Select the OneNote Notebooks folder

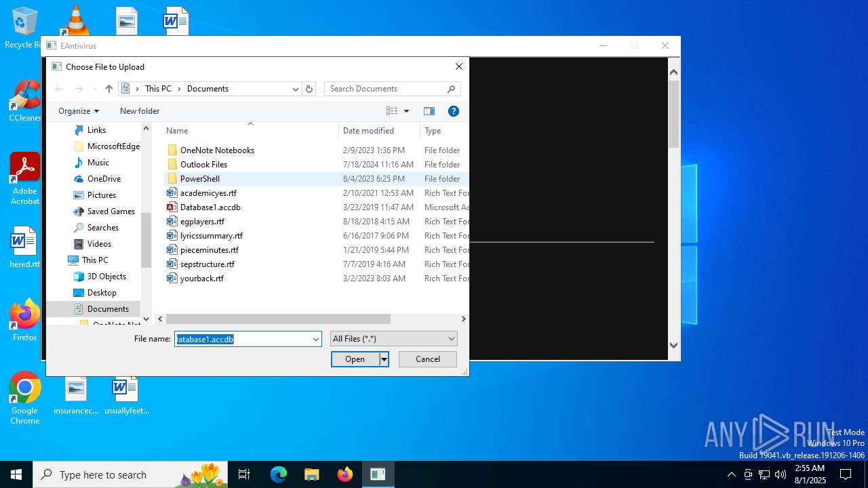[217, 150]
